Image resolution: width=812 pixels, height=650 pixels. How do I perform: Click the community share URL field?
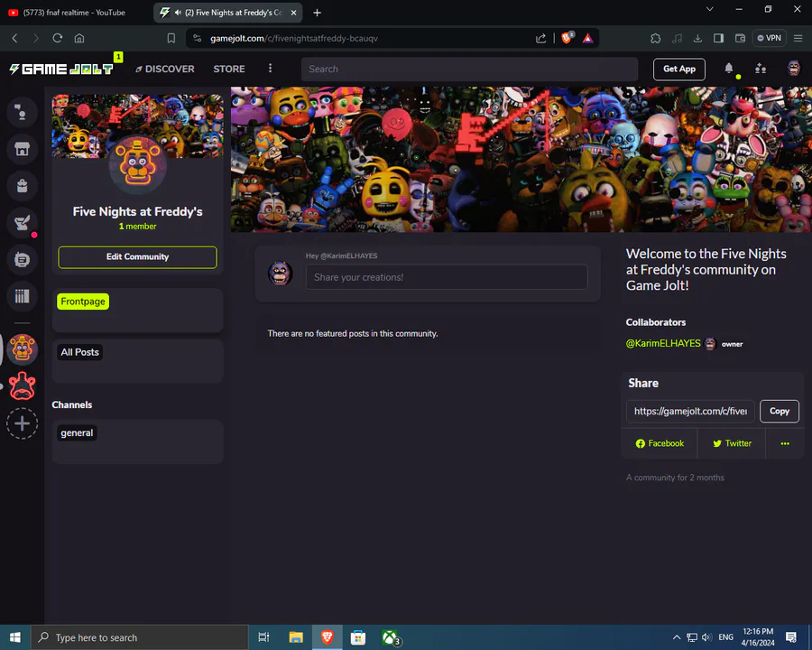[690, 411]
